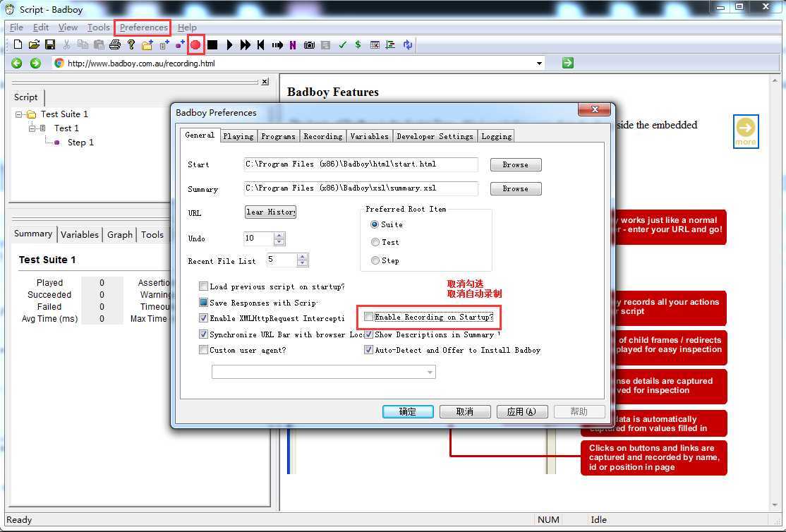Enable the Custom user agent checkbox
786x532 pixels.
203,349
